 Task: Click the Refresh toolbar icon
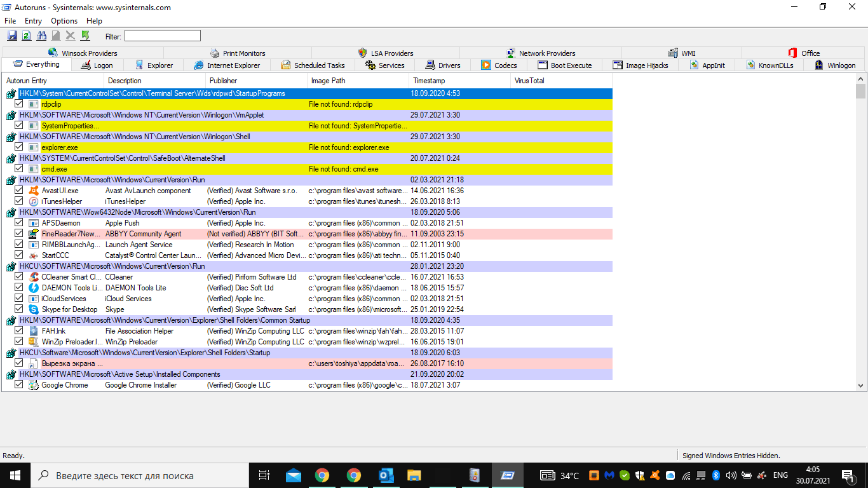click(x=27, y=36)
